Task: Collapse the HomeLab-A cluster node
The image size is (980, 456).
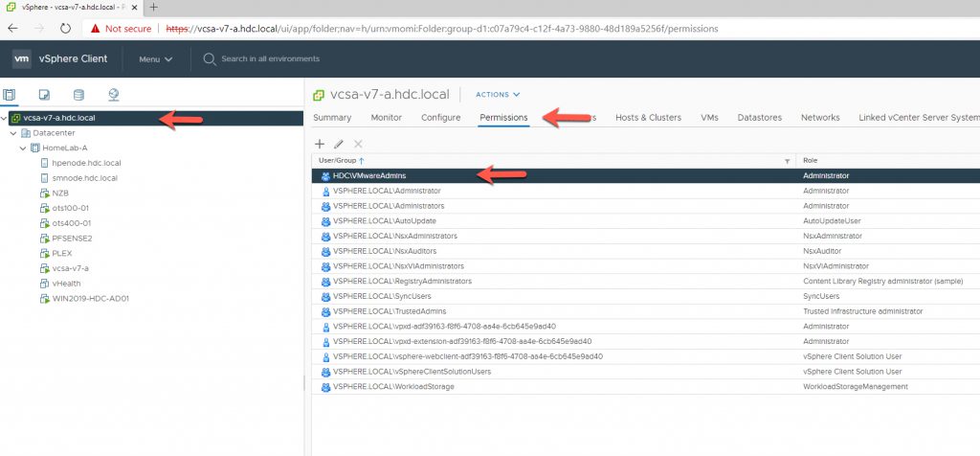Action: click(x=23, y=148)
